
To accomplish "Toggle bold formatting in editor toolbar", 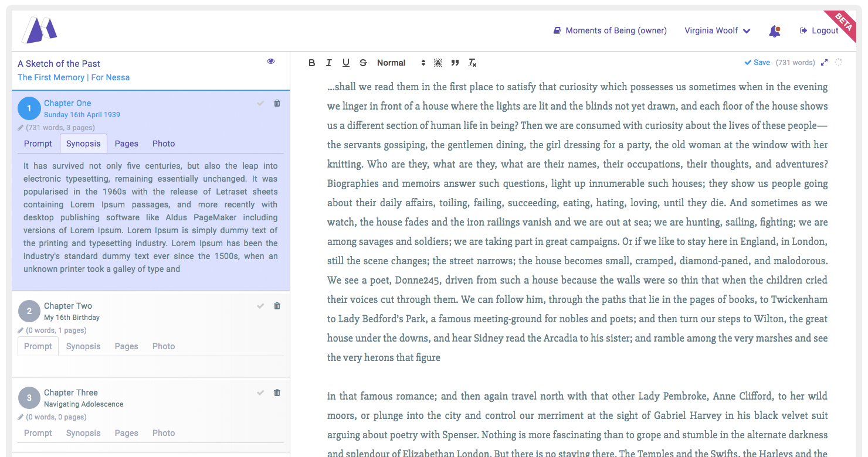I will pyautogui.click(x=312, y=63).
